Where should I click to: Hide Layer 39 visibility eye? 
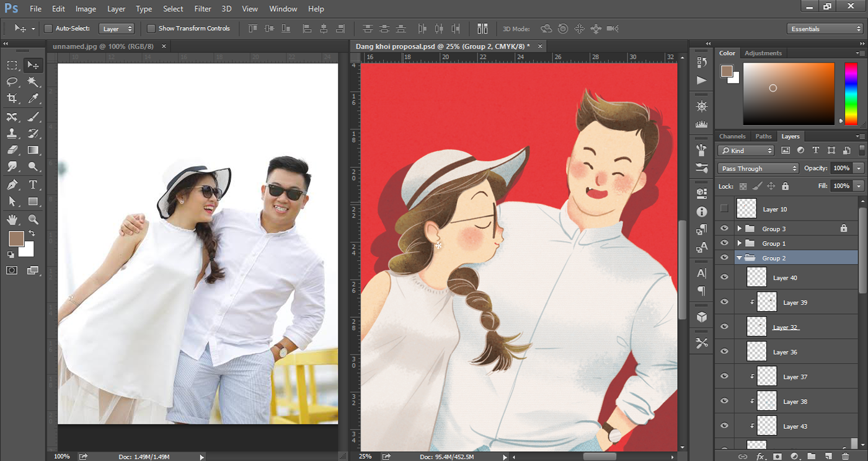pyautogui.click(x=724, y=302)
